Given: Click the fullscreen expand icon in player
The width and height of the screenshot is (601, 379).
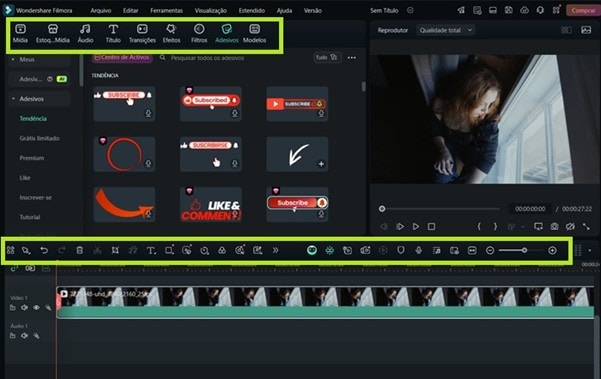Looking at the screenshot, I should [x=586, y=226].
